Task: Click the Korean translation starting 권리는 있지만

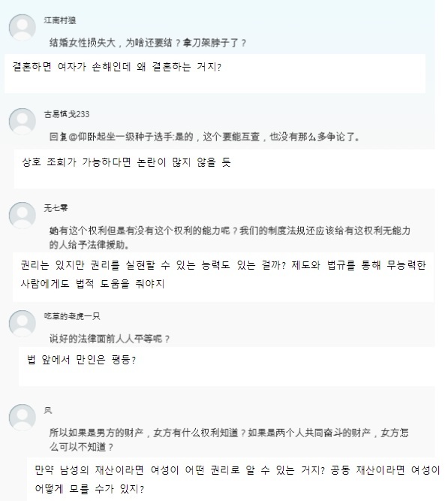Action: 223,274
